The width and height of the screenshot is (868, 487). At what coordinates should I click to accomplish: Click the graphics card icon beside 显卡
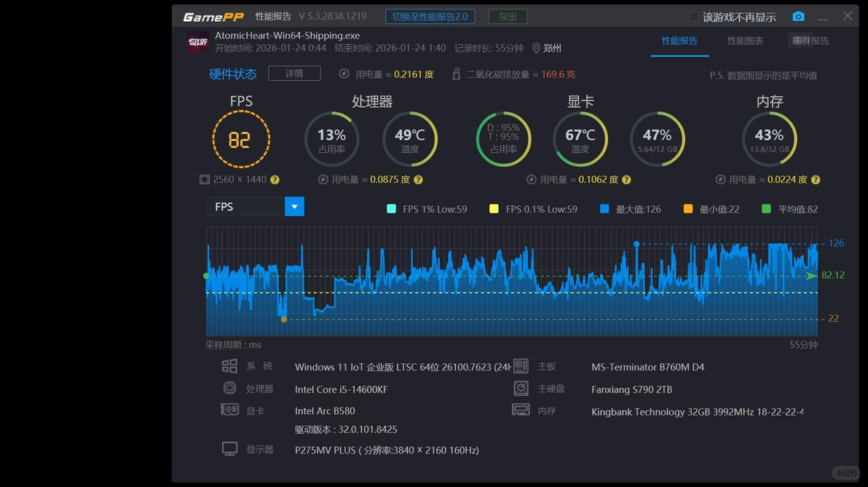[x=229, y=410]
